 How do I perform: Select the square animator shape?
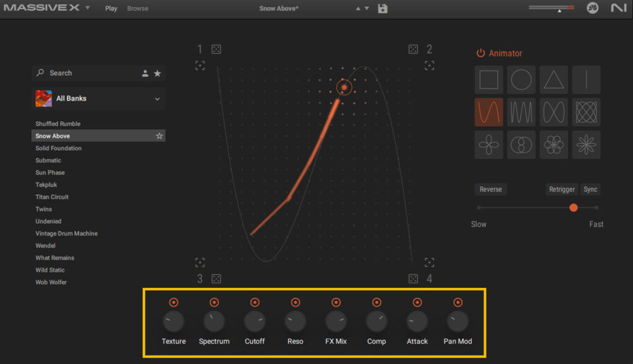pyautogui.click(x=488, y=80)
